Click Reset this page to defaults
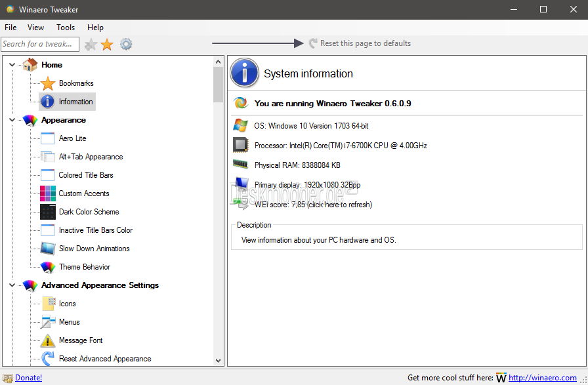This screenshot has height=385, width=588. click(x=360, y=43)
